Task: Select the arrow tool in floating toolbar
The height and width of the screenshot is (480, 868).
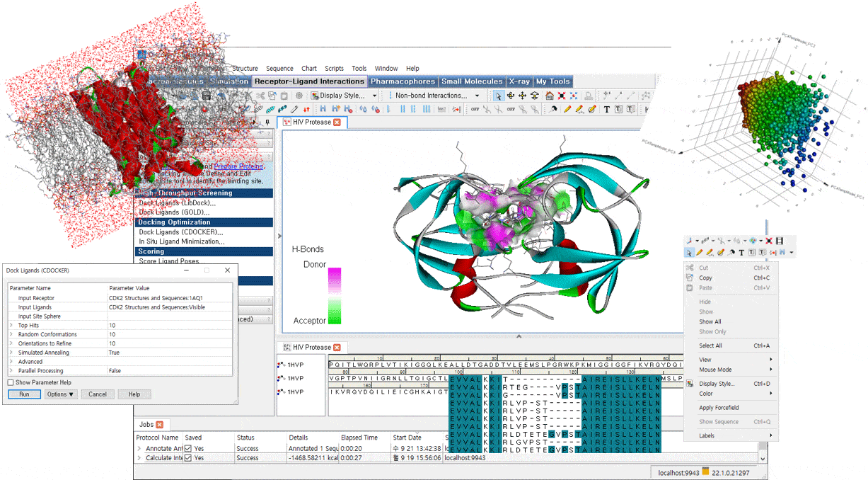Action: click(690, 252)
